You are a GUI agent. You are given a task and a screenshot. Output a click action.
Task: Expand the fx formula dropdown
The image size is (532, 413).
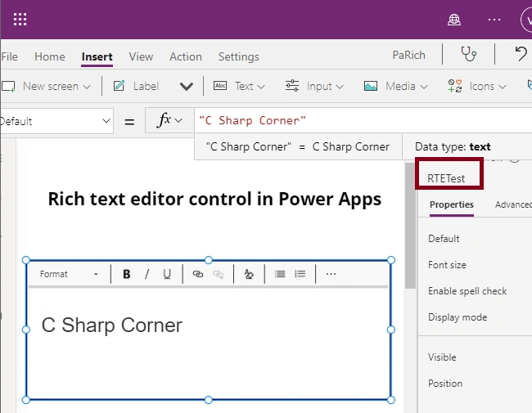pos(178,120)
